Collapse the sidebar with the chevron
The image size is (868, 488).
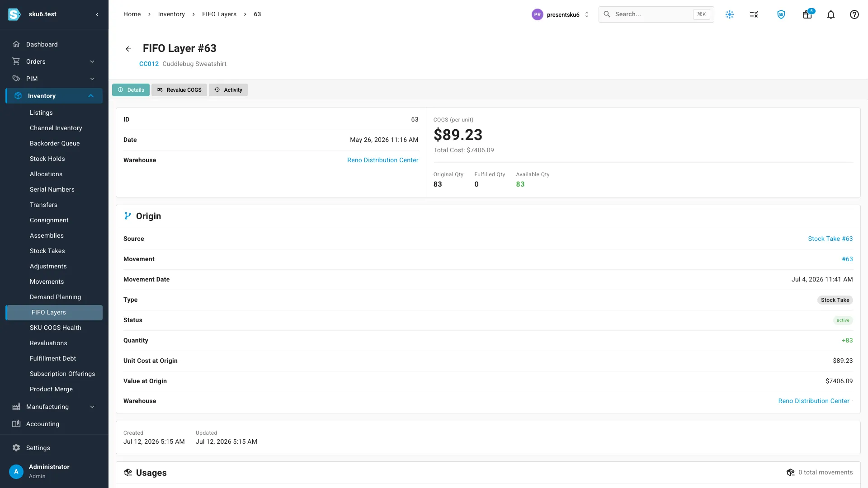(97, 14)
